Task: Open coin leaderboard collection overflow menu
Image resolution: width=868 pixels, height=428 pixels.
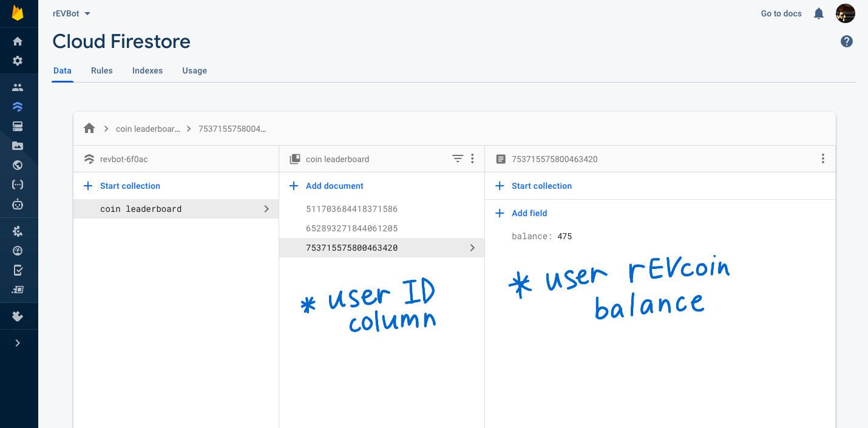Action: (472, 158)
